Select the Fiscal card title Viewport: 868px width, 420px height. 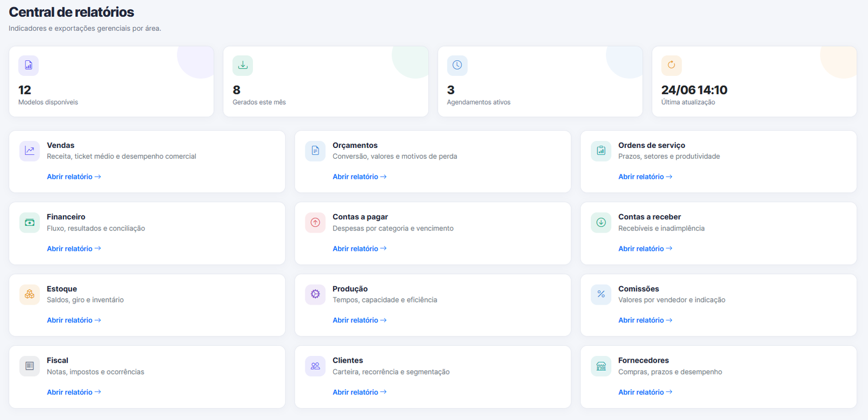coord(58,360)
